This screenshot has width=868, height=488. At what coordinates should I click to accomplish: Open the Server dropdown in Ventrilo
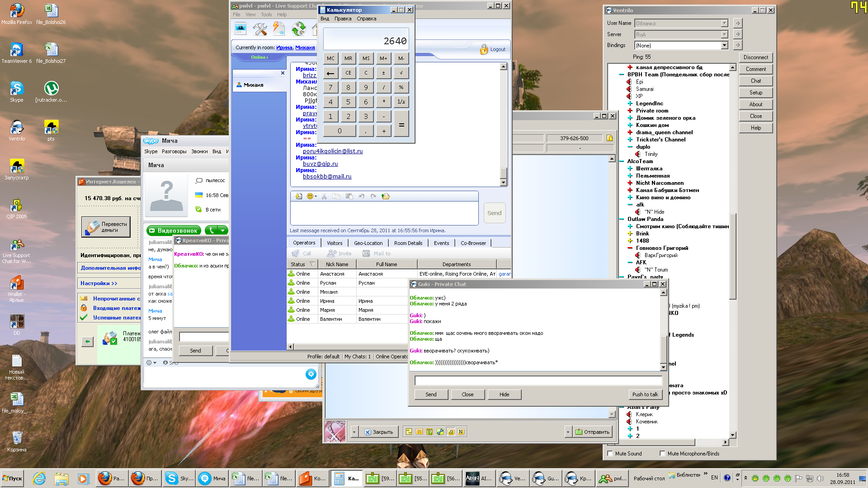(725, 34)
